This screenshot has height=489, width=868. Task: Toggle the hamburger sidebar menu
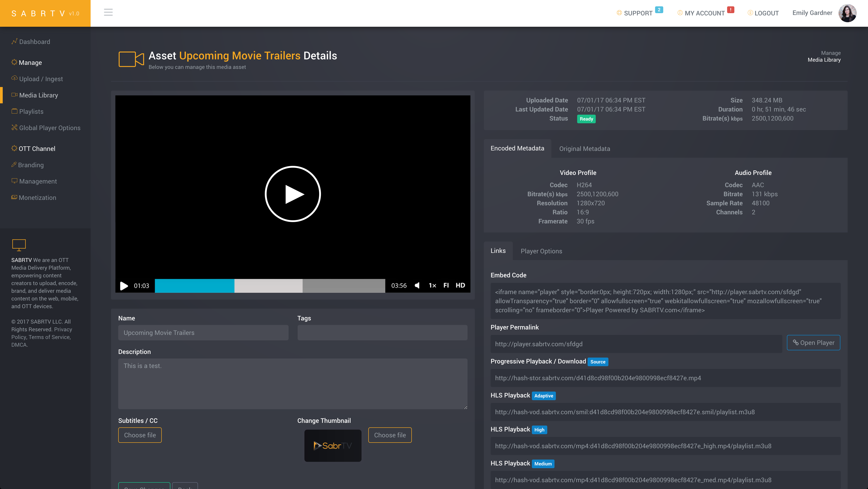click(108, 12)
